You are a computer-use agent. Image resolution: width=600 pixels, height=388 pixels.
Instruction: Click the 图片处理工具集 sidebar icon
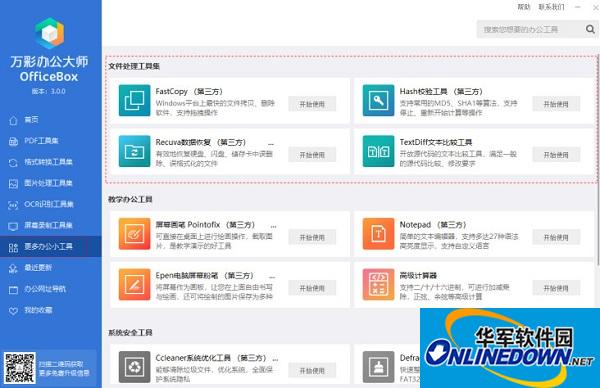pyautogui.click(x=13, y=184)
